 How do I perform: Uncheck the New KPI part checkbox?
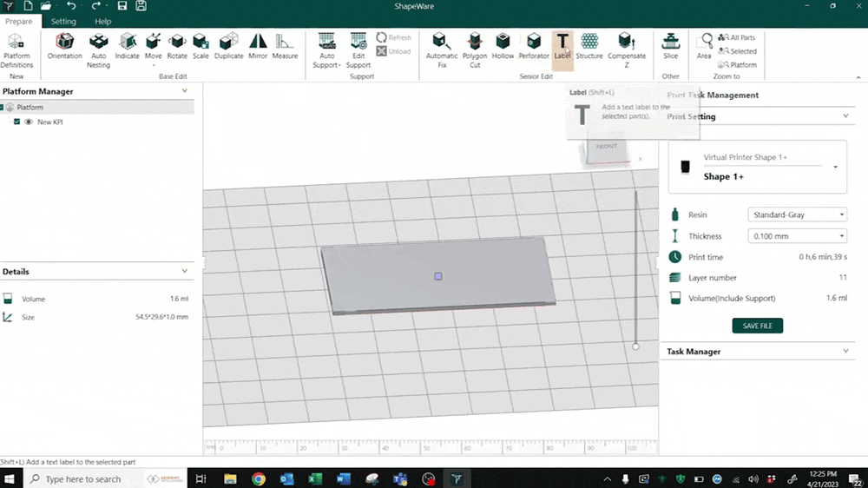click(x=16, y=122)
